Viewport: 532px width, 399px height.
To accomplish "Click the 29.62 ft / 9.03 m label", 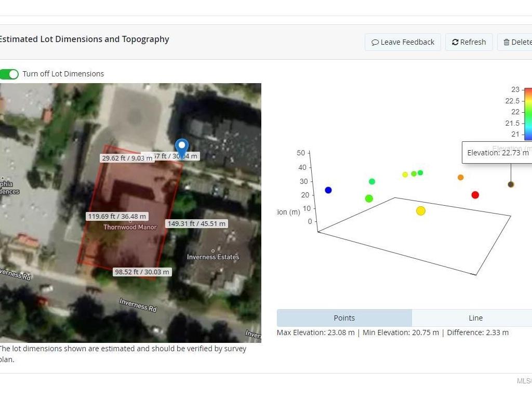I will coord(127,158).
